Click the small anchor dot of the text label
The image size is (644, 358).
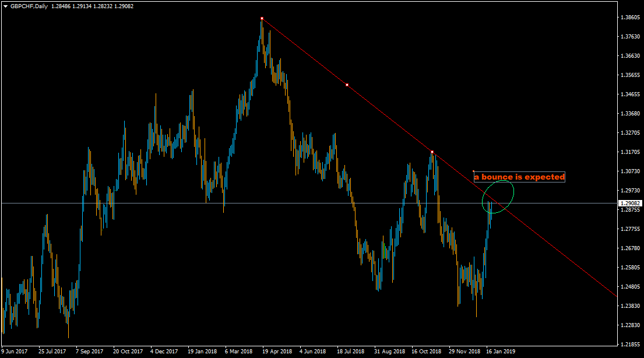[x=474, y=171]
